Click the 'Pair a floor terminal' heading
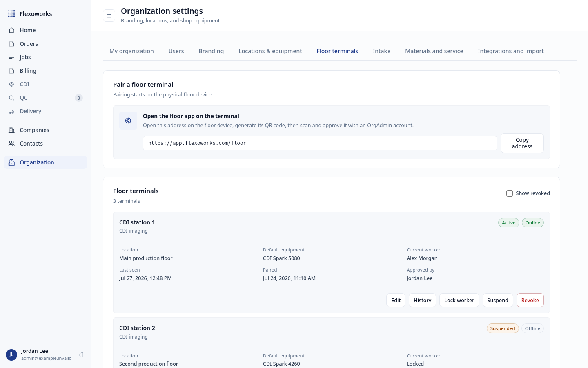Screen dimensions: 588x368 143,85
